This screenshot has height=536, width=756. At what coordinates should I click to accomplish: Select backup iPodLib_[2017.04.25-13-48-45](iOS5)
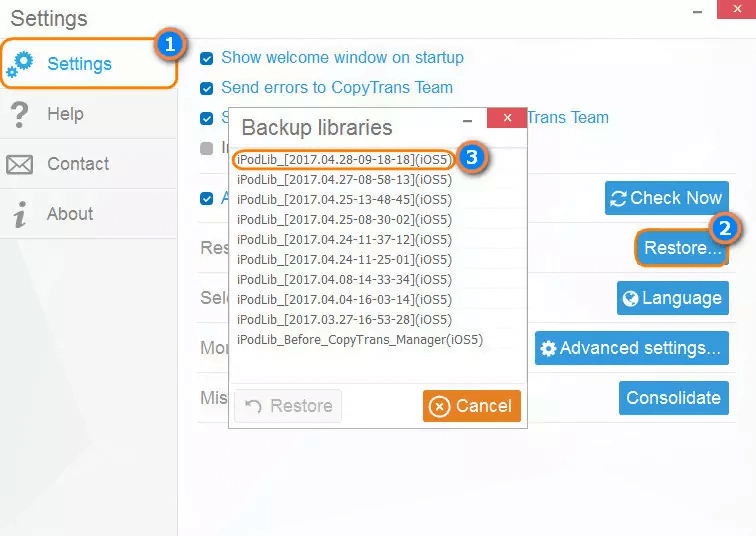coord(344,200)
